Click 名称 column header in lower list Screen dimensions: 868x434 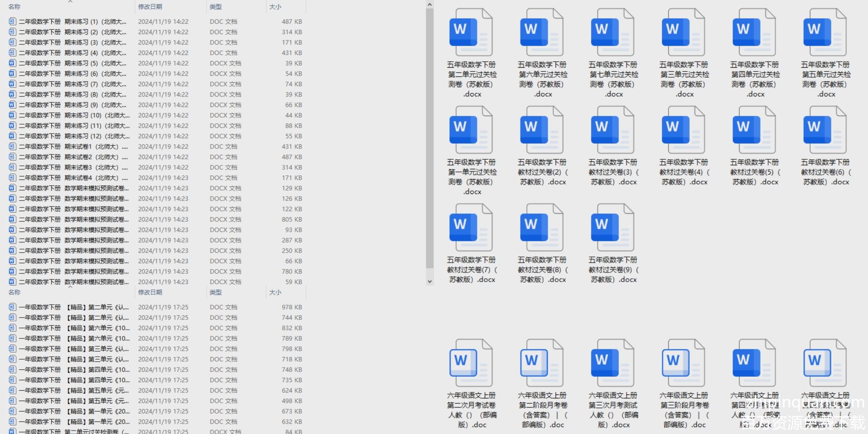tap(14, 293)
